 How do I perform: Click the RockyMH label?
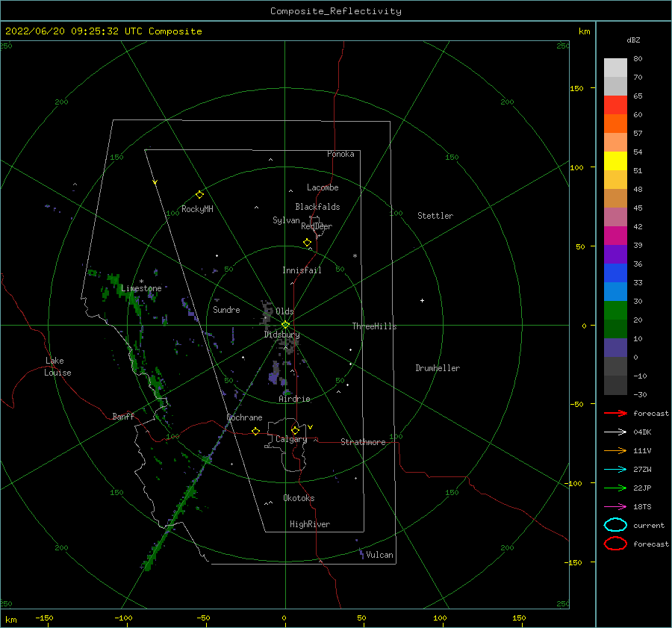point(197,209)
